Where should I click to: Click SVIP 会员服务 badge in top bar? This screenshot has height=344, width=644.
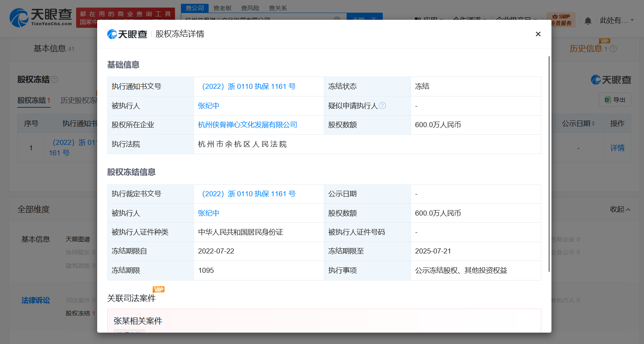561,20
